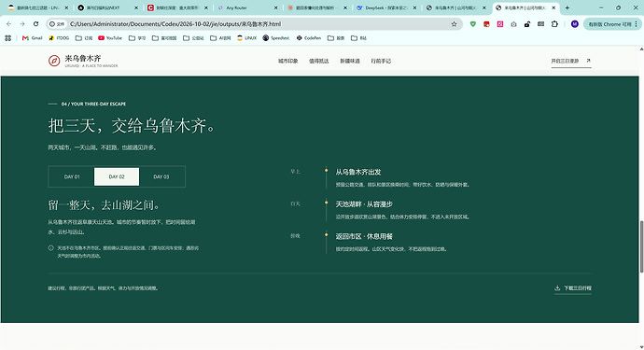The image size is (644, 350).
Task: Click the black padlock extension icon
Action: [527, 24]
